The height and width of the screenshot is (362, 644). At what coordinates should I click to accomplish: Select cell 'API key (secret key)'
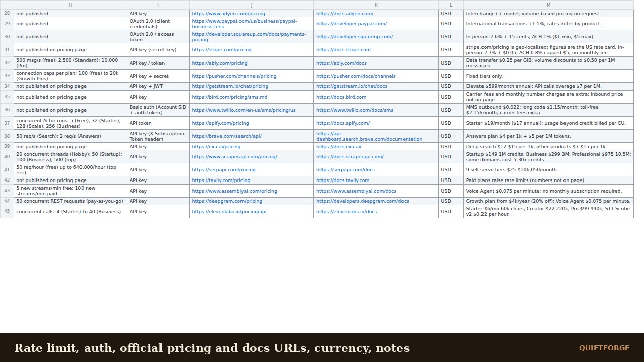(158, 50)
